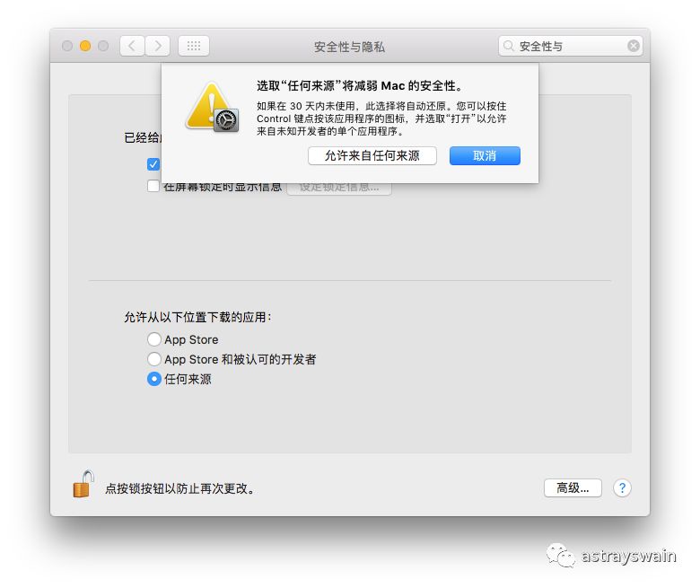Click the yellow warning icon in dialog

(212, 107)
